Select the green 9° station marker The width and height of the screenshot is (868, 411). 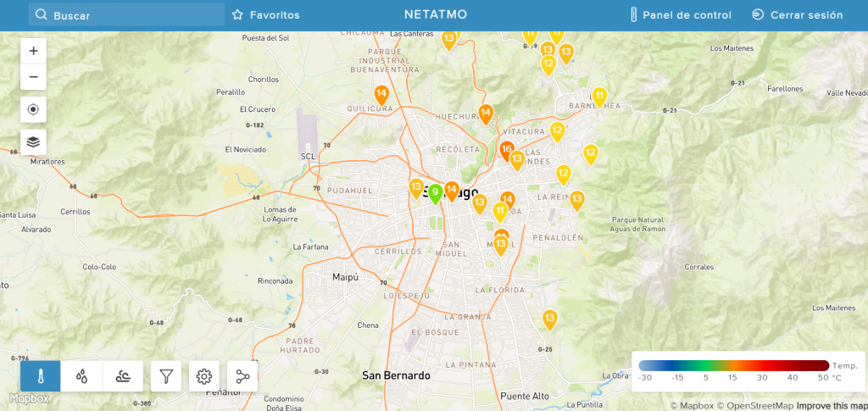tap(435, 193)
